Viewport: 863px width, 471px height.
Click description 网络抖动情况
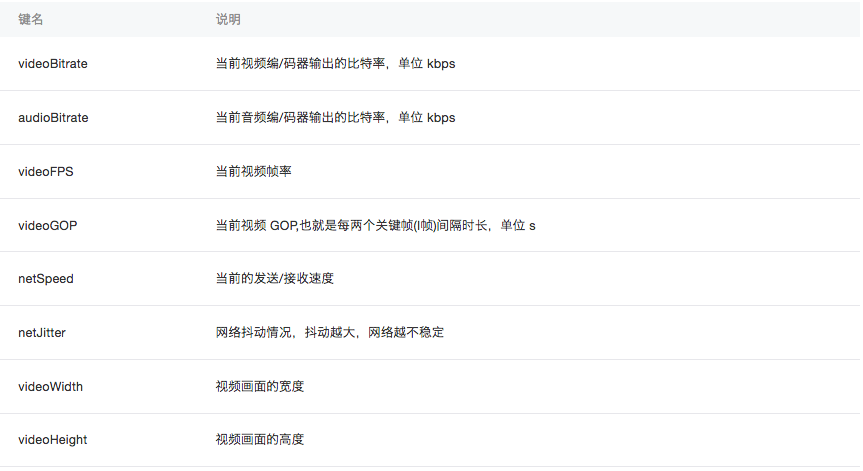[330, 333]
